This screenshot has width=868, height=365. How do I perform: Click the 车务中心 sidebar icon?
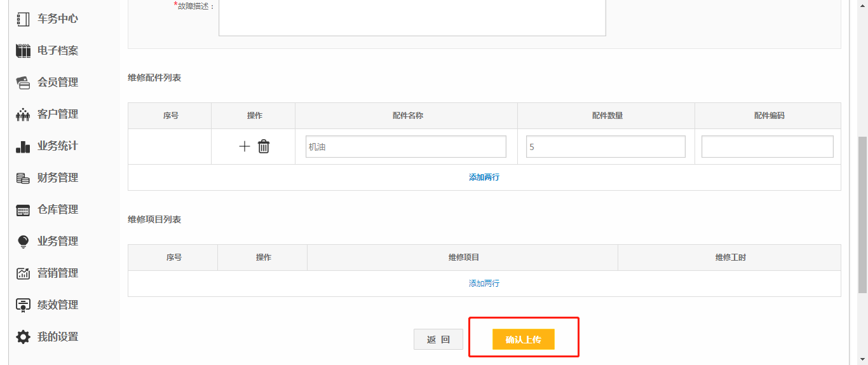[23, 19]
